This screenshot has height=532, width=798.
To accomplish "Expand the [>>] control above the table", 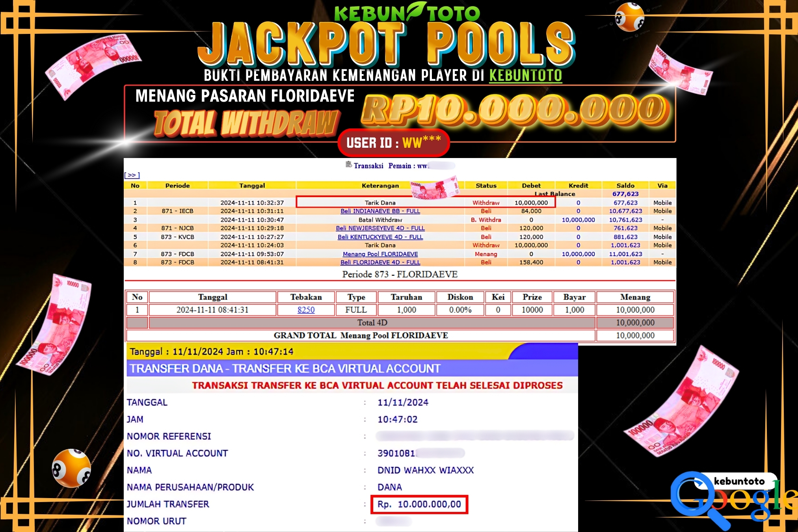I will point(132,175).
